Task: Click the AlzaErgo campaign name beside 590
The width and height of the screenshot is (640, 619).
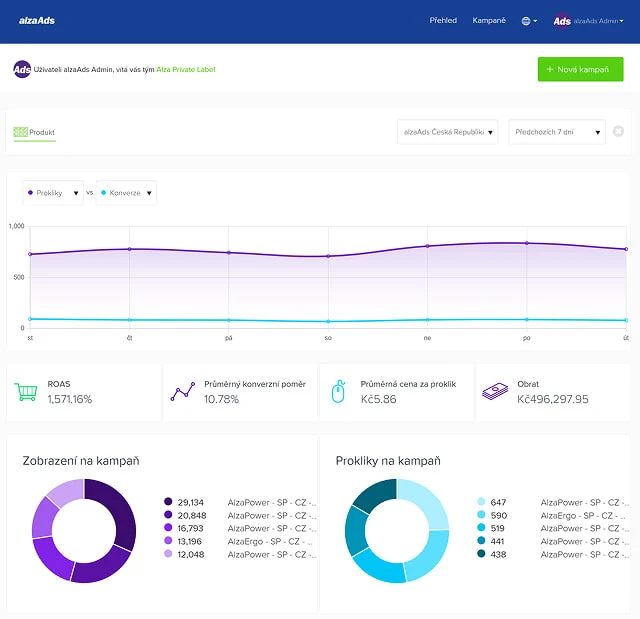Action: pyautogui.click(x=583, y=515)
